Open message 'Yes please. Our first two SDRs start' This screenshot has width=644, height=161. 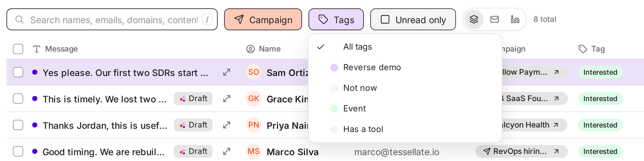tap(125, 73)
